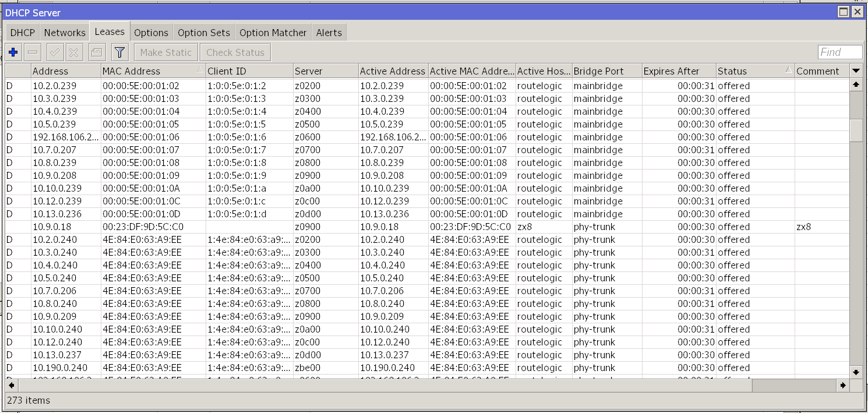This screenshot has height=413, width=868.
Task: Open the column selector dropdown arrow
Action: click(x=856, y=70)
